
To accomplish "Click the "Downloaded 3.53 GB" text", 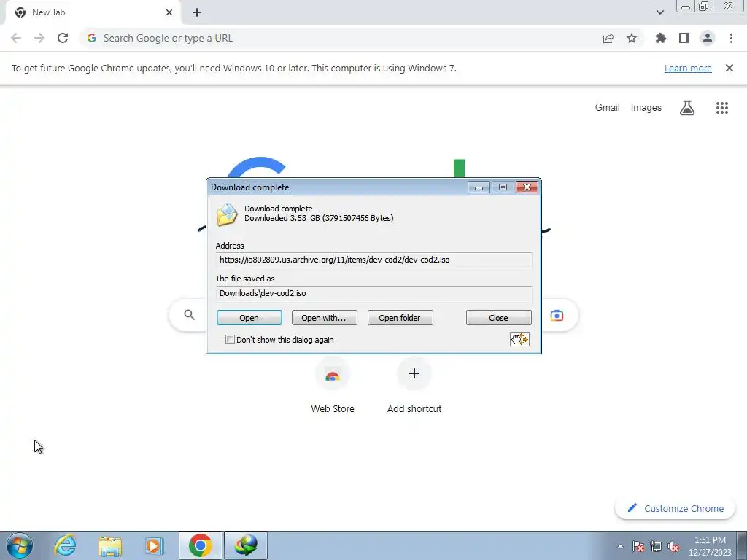I will [x=319, y=218].
